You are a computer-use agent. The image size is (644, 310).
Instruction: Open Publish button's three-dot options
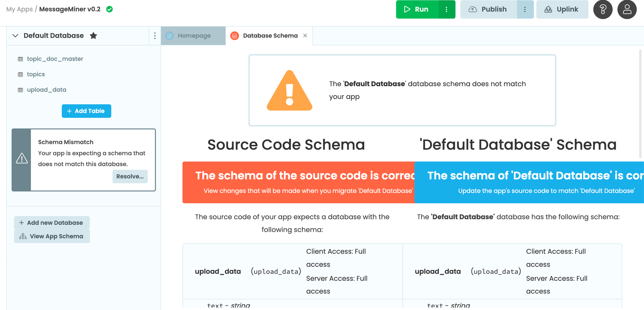pyautogui.click(x=525, y=9)
